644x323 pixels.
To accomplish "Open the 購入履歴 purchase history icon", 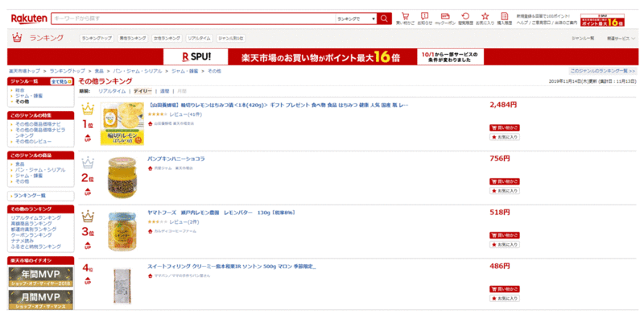I will pos(505,18).
